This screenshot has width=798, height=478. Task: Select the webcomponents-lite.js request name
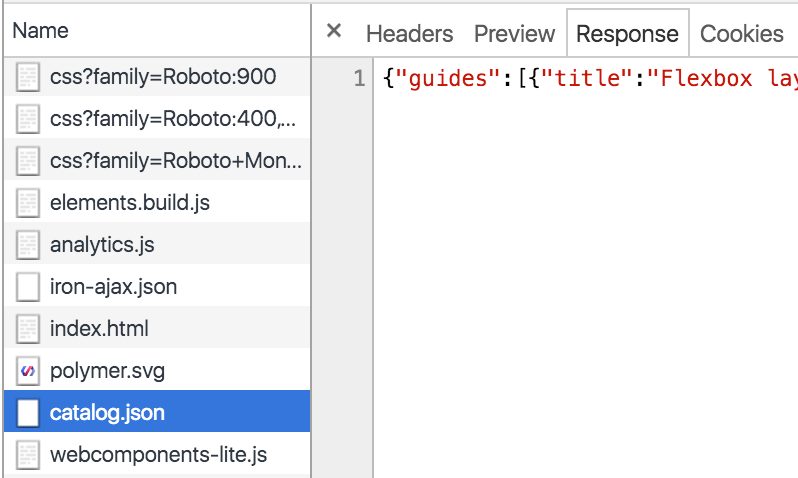(x=158, y=455)
